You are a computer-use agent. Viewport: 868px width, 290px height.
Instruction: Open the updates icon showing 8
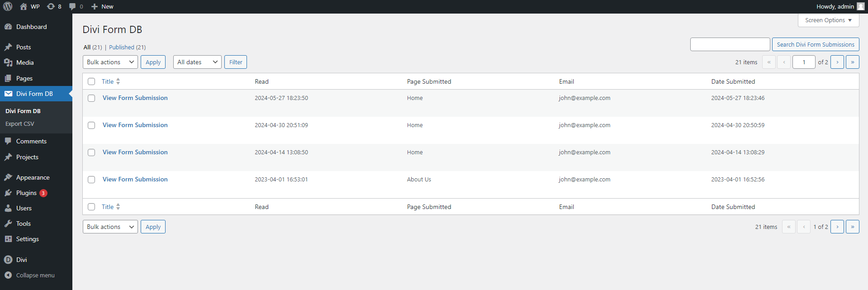coord(51,6)
